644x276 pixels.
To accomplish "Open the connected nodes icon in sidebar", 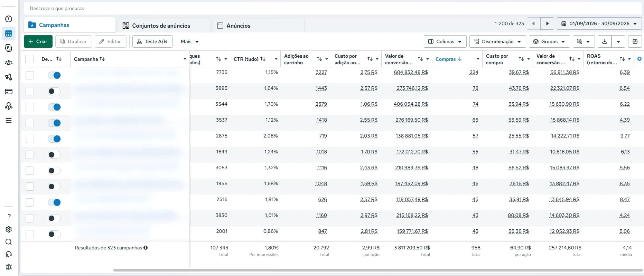I will click(9, 106).
